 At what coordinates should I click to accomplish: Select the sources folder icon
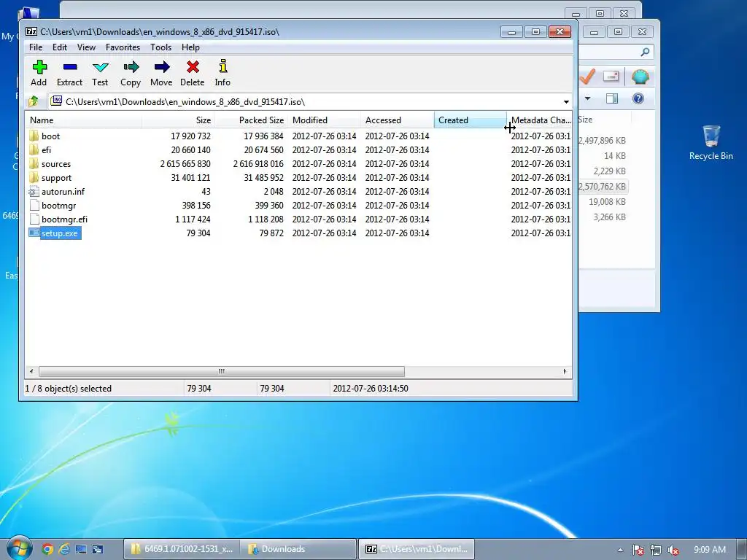pos(34,163)
